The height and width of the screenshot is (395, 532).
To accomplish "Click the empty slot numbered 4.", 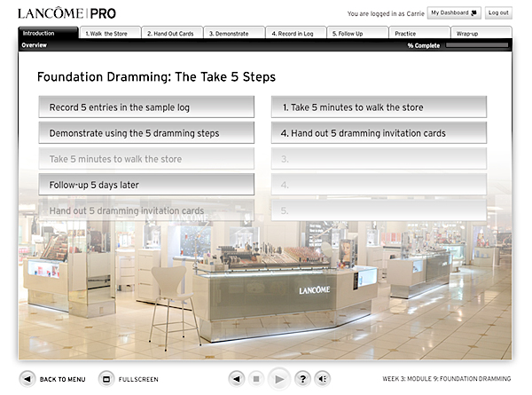I will click(379, 185).
